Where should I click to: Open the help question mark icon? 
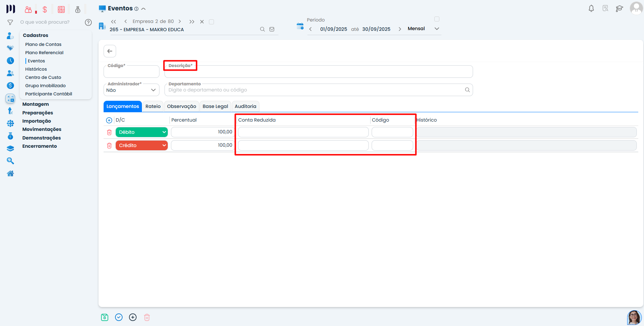tap(88, 22)
